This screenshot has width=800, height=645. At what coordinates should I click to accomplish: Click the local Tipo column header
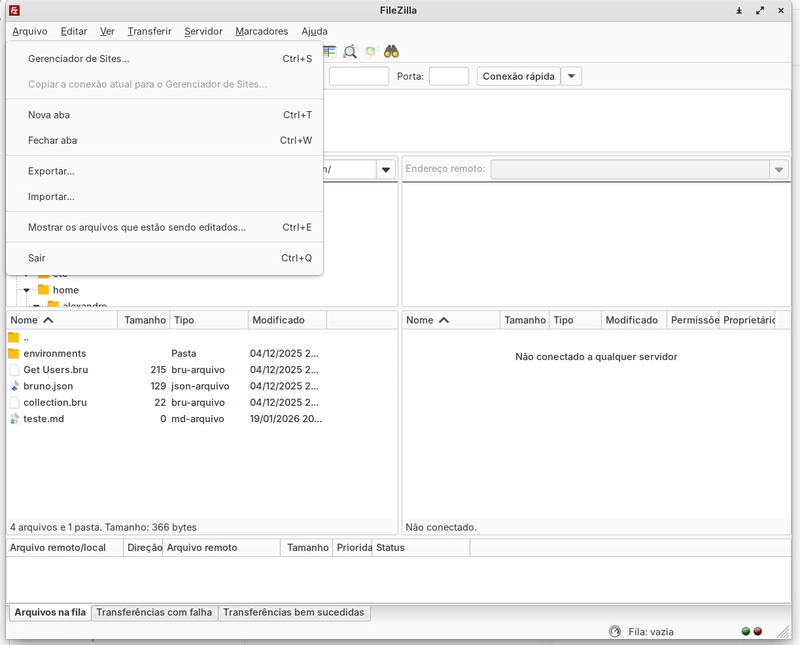click(209, 320)
